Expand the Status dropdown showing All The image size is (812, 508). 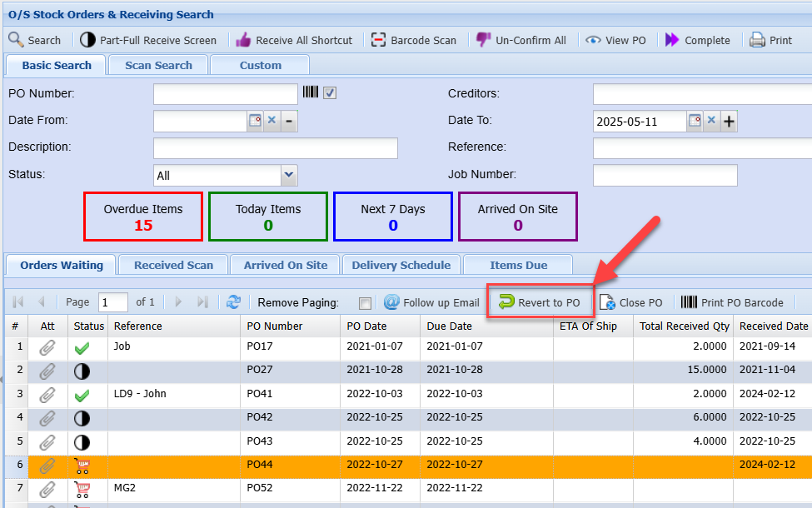(x=288, y=175)
